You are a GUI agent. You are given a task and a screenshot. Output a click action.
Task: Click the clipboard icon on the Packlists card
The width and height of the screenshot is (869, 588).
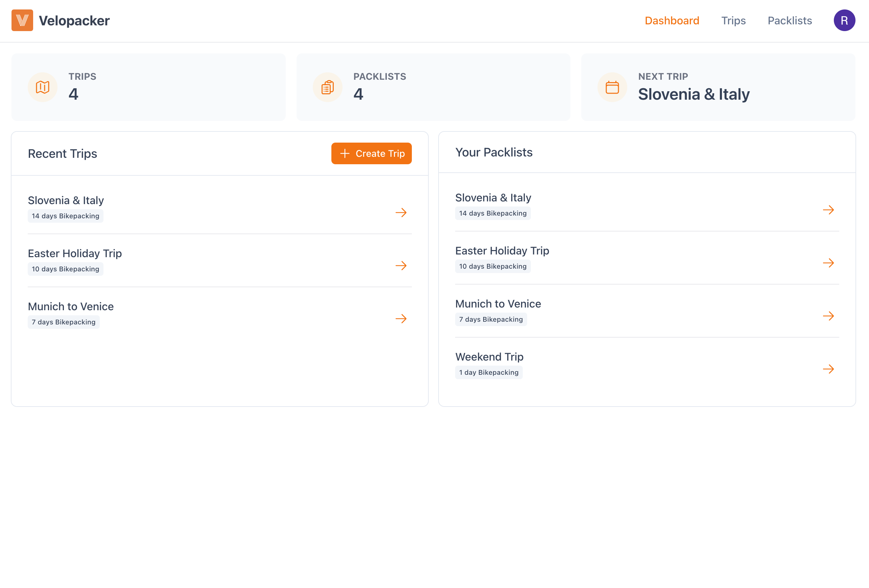coord(328,87)
